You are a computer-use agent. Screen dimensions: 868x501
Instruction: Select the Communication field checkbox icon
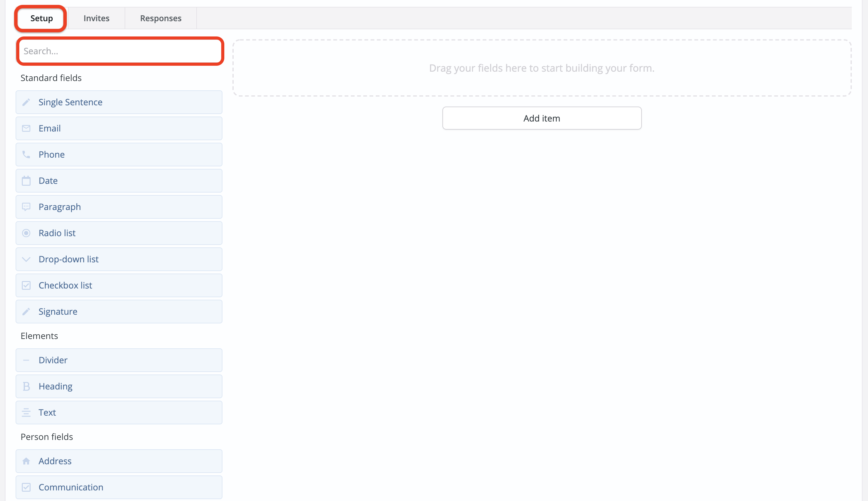[26, 487]
